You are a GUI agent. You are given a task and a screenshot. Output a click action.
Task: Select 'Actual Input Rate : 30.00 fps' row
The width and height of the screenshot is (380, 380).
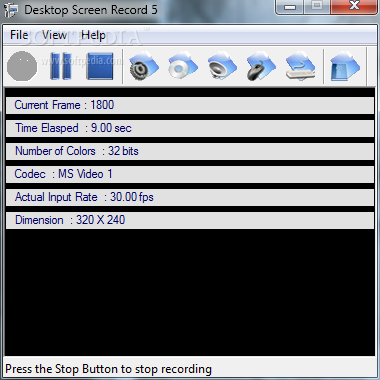coord(190,197)
